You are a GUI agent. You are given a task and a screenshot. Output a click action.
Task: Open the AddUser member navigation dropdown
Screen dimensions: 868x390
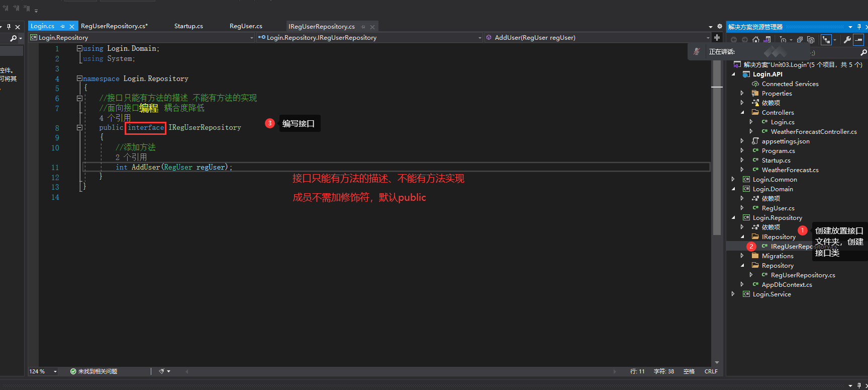pos(708,38)
